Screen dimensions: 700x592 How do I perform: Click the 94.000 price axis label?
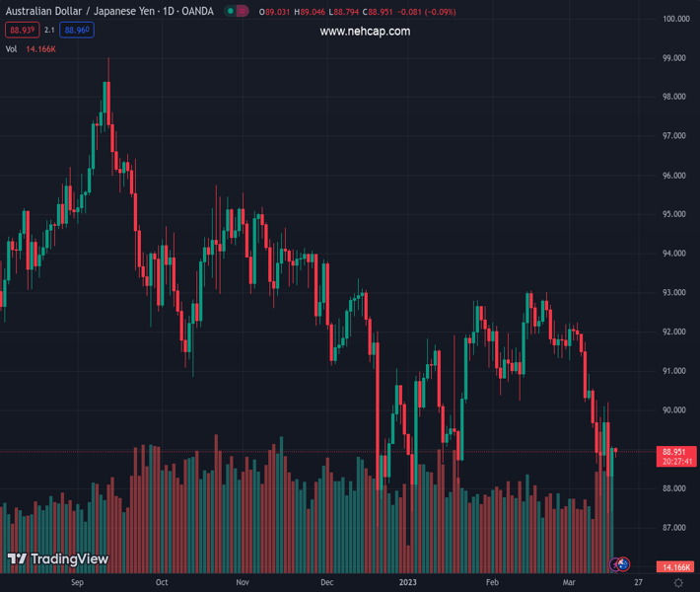[674, 254]
